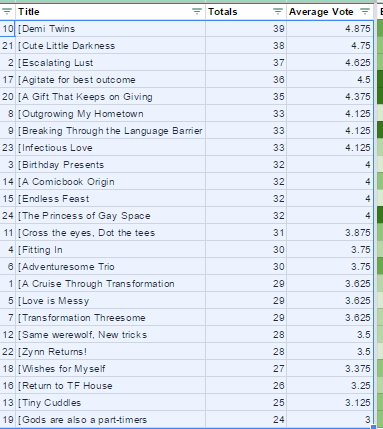Select Totals value 37 for Escalating Lust
383x429 pixels.
tap(246, 63)
